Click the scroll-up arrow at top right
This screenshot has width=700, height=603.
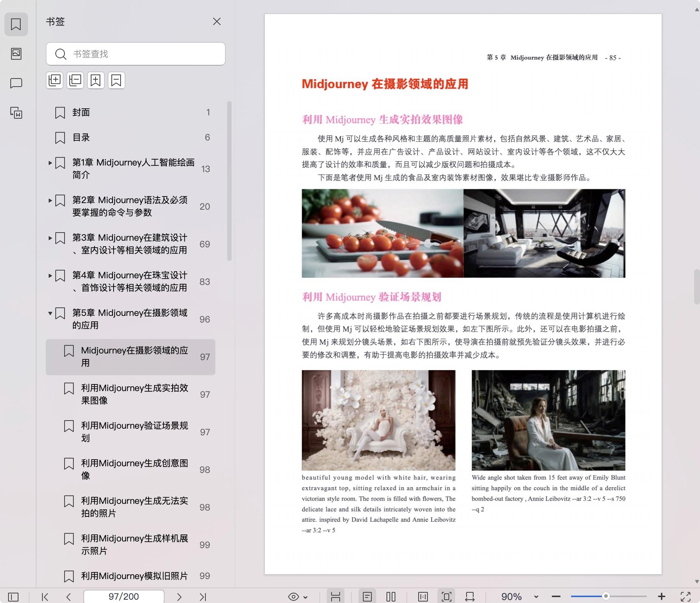[x=697, y=10]
